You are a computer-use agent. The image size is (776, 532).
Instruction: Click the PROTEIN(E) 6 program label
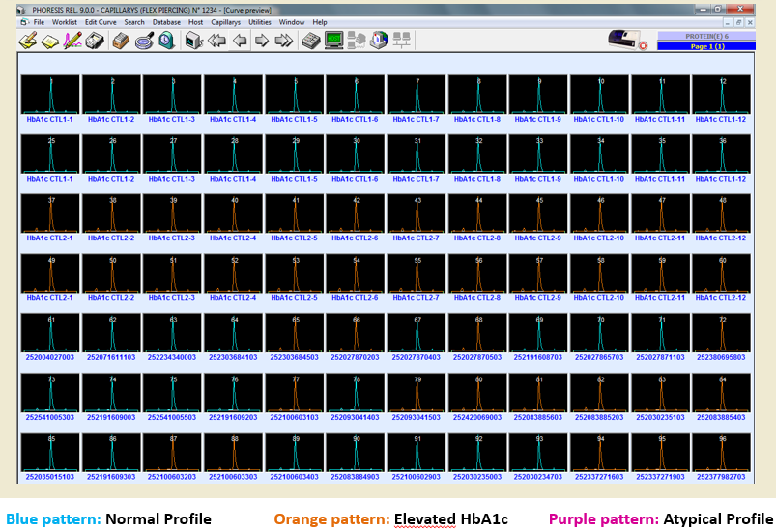(714, 36)
